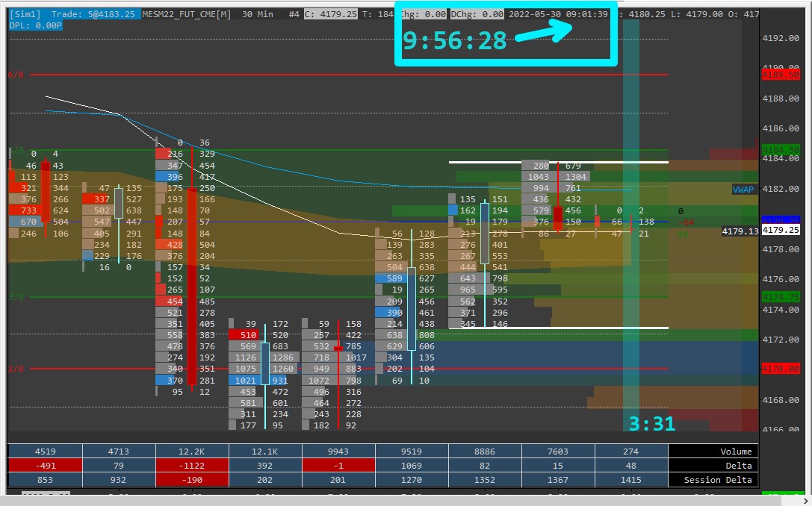812x506 pixels.
Task: Click the red -1122 delta cell
Action: 191,466
